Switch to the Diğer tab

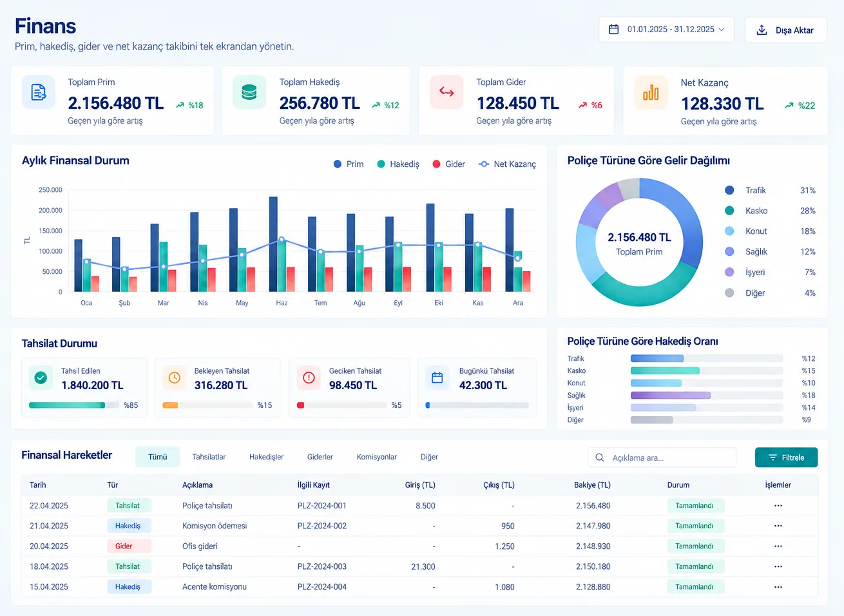tap(429, 457)
